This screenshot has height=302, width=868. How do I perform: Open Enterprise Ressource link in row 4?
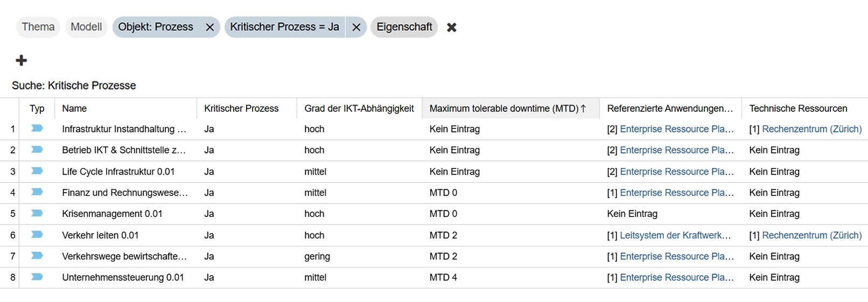click(x=677, y=193)
